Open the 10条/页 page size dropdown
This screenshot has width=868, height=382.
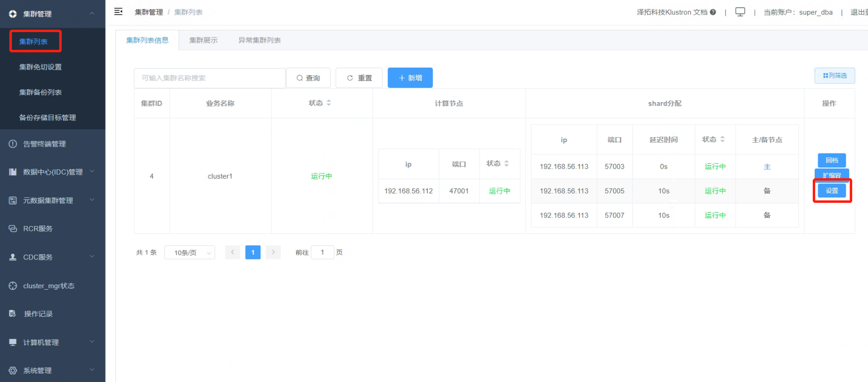click(x=189, y=252)
